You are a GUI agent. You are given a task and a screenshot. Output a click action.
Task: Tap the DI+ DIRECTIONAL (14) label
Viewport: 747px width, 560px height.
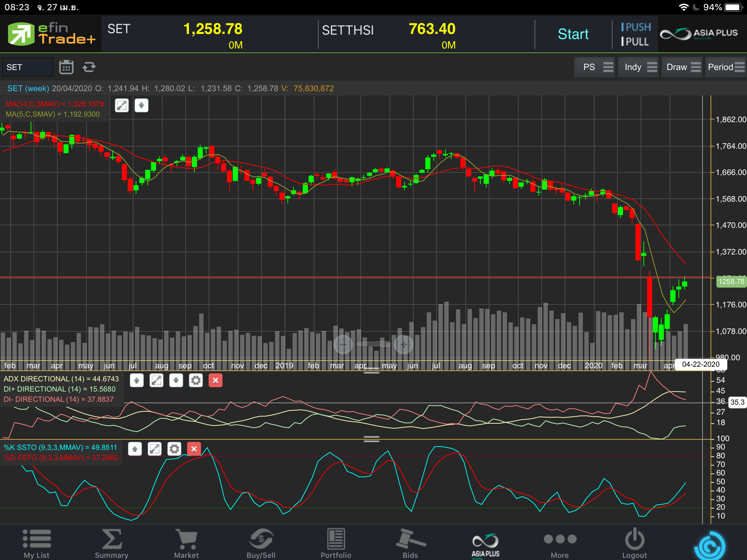59,389
